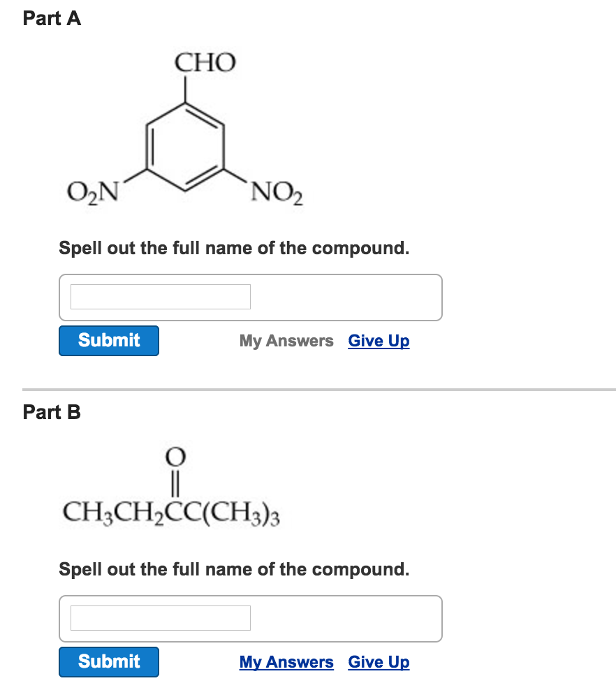
Task: Click the carbonyl oxygen in Part B structure
Action: pyautogui.click(x=174, y=457)
